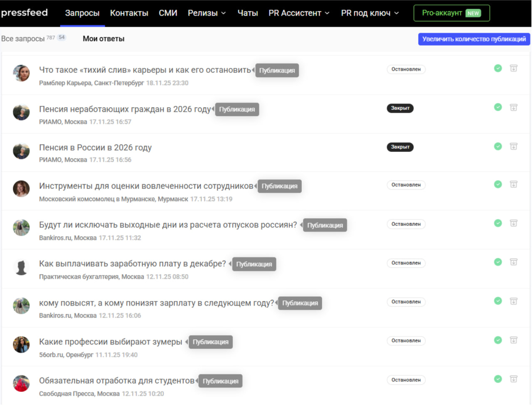Open request кому повысят, а кому понизят зарплату

click(x=157, y=303)
